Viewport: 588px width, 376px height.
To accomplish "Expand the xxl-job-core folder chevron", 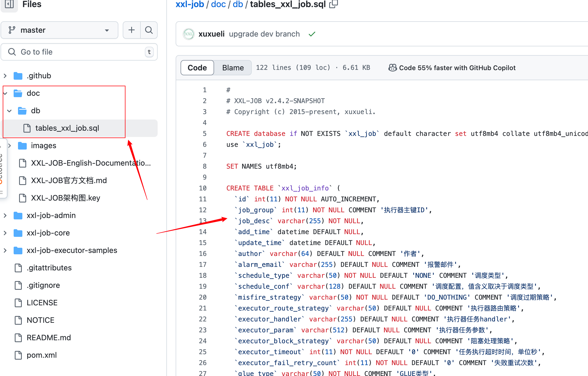I will [5, 233].
